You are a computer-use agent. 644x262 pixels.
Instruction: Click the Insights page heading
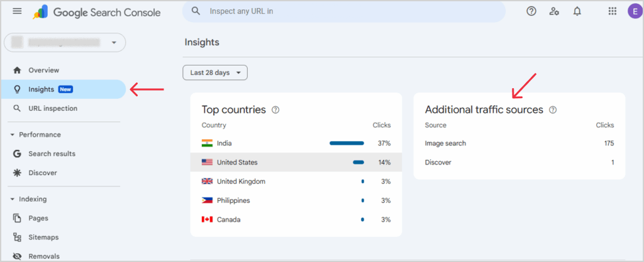202,42
